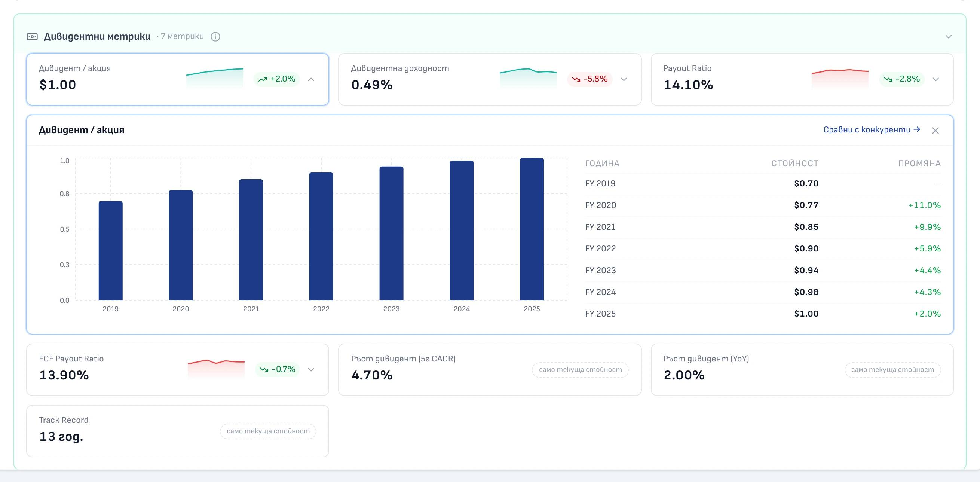Screen dimensions: 980x482
Task: Click the 2025 bar in the chart
Action: point(532,229)
